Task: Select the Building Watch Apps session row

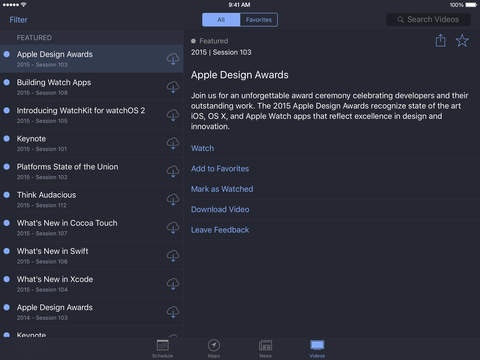Action: pos(92,87)
